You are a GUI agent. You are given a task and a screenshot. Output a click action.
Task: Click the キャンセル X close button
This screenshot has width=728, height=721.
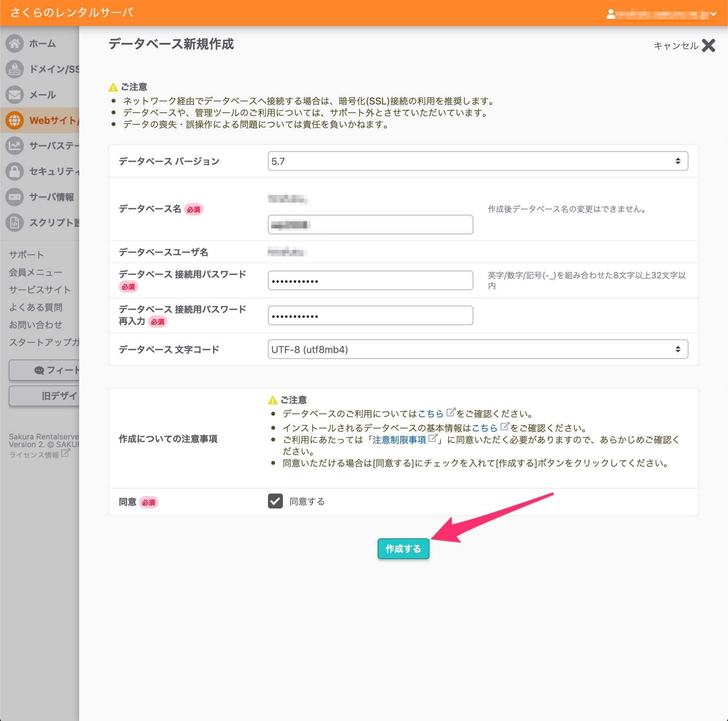pos(708,46)
